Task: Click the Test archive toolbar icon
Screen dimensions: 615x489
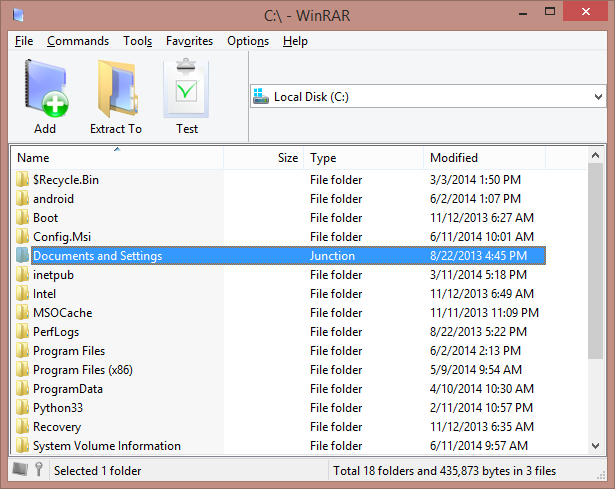Action: (x=186, y=89)
